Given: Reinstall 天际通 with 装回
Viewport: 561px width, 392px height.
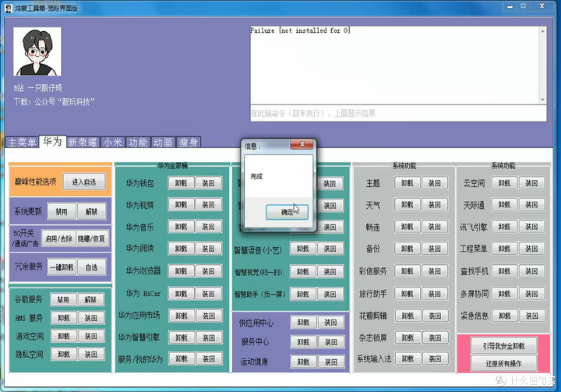Looking at the screenshot, I should click(531, 205).
